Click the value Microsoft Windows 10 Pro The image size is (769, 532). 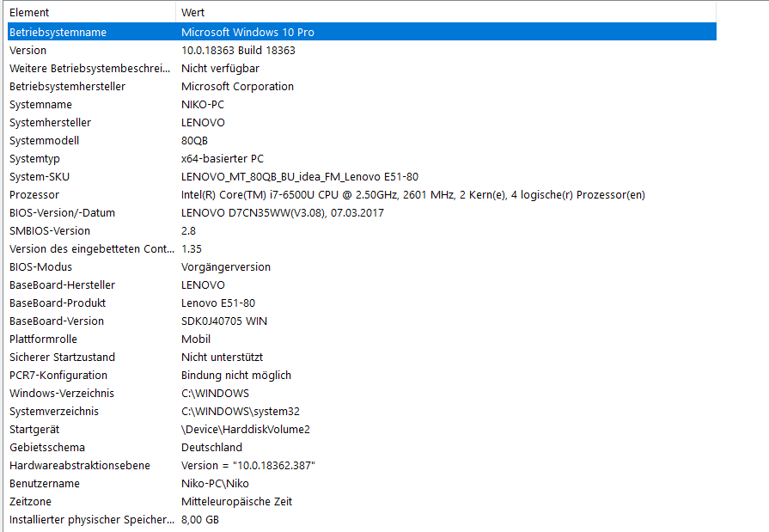tap(247, 33)
